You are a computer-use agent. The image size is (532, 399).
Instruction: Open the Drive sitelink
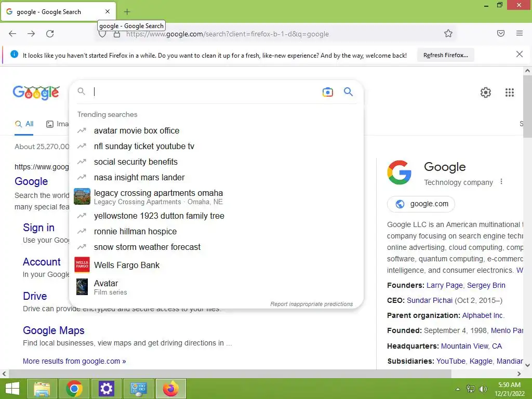tap(35, 296)
